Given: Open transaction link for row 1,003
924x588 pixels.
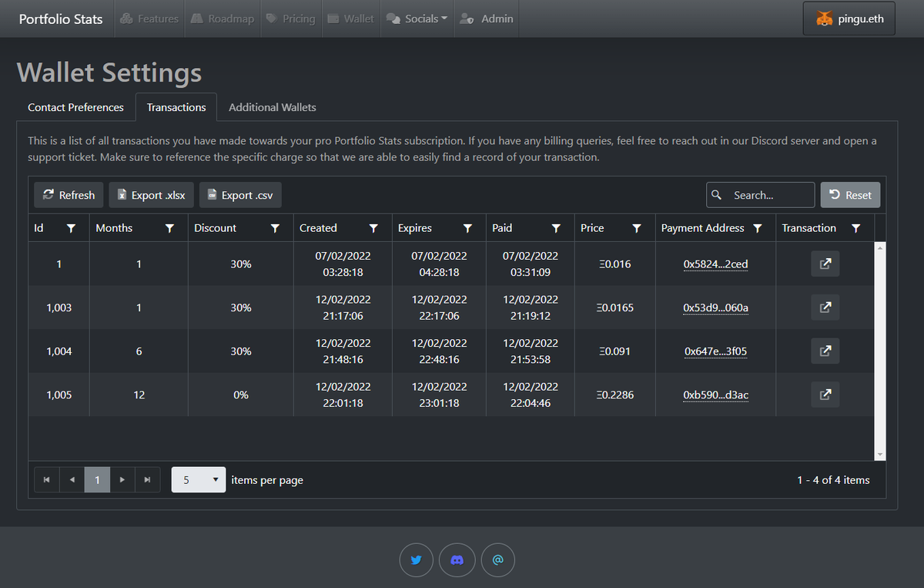Looking at the screenshot, I should [825, 307].
